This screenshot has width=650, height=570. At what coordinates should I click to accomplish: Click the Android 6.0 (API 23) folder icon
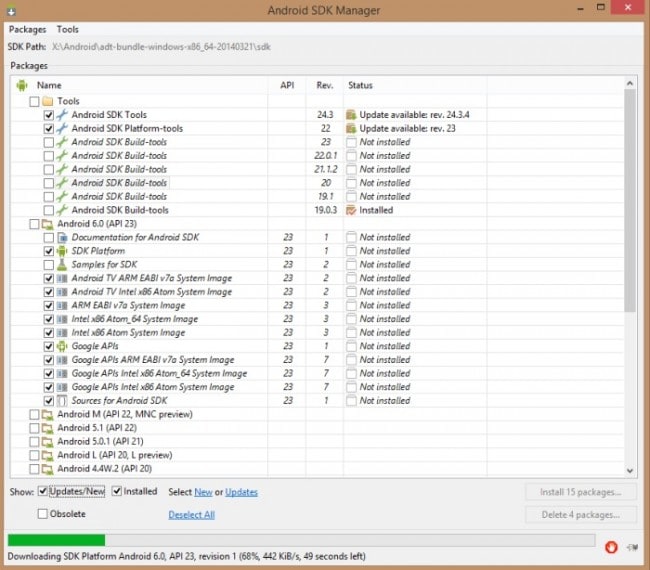[48, 224]
